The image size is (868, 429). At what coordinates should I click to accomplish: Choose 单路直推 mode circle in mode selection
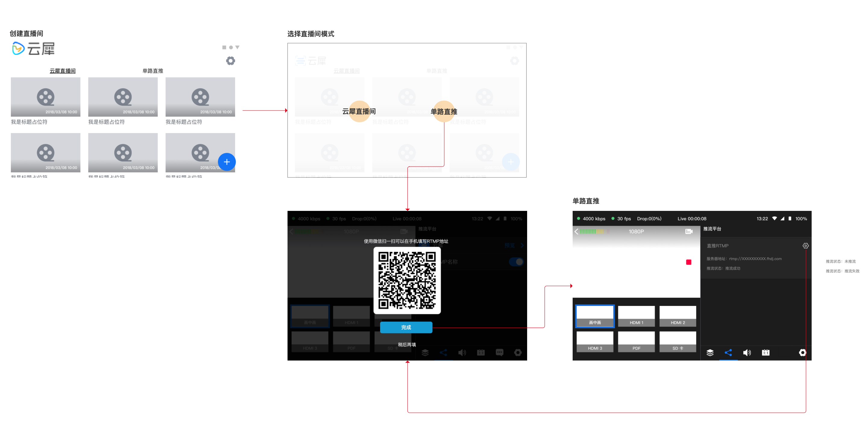click(444, 111)
